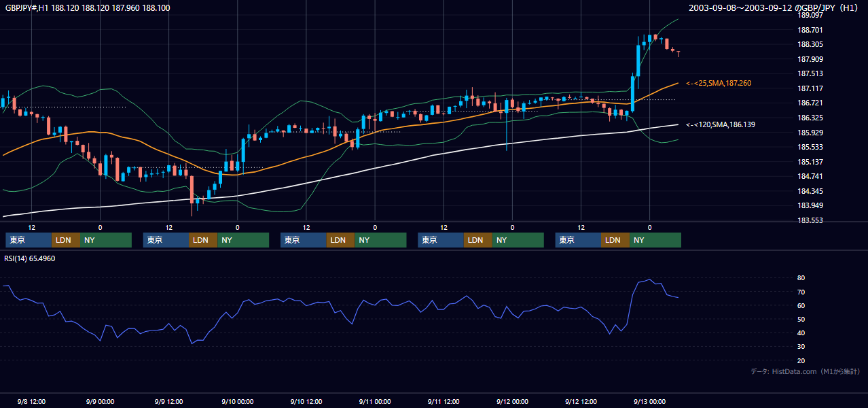The height and width of the screenshot is (408, 868).
Task: Click price axis value 187.117
Action: (x=810, y=88)
